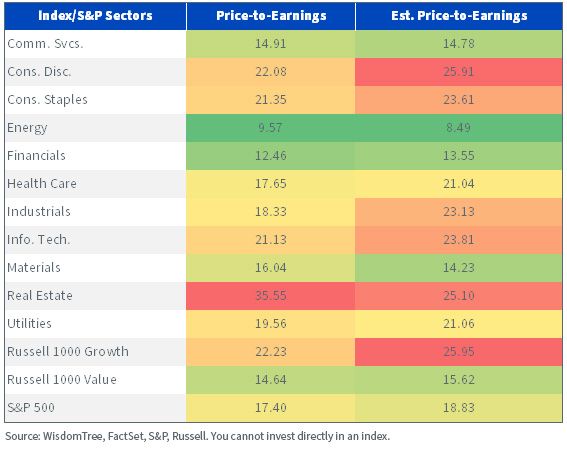Click Cons. Disc. estimated P/E 25.91
This screenshot has height=450, width=567.
click(459, 72)
